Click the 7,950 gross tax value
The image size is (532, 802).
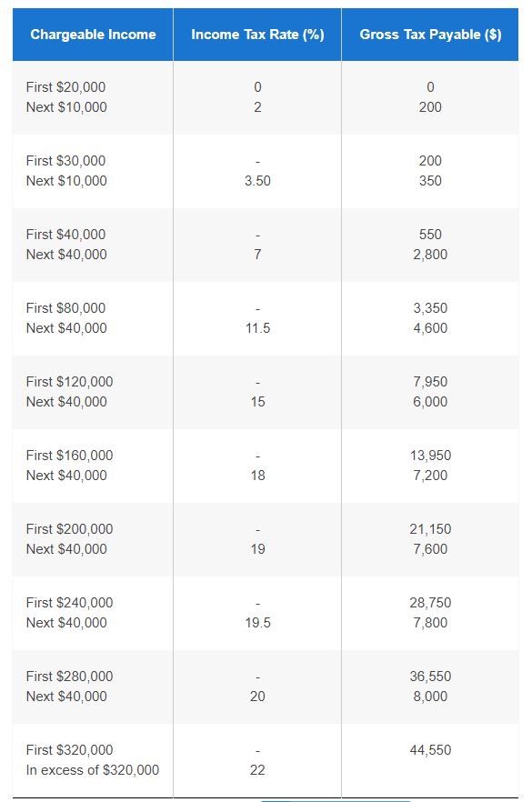(430, 382)
